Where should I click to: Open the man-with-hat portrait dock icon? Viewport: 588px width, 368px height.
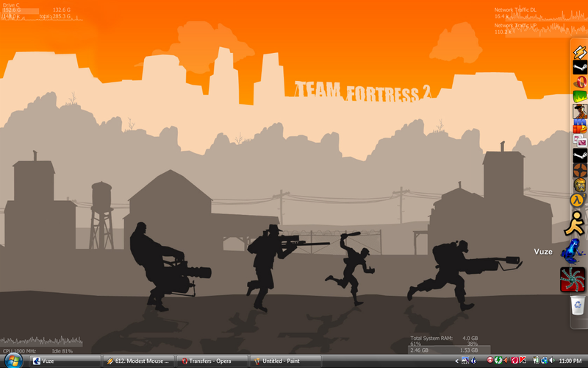point(580,111)
